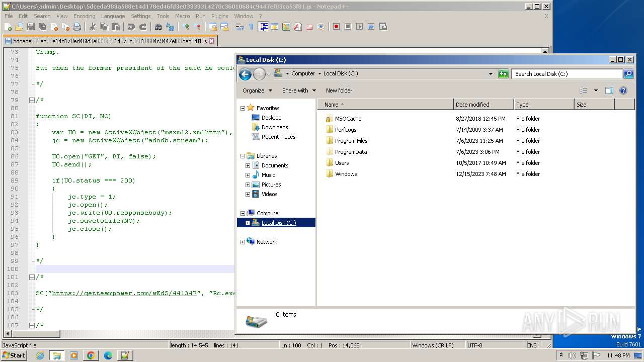Play back recorded macro icon
Image resolution: width=644 pixels, height=362 pixels.
click(x=359, y=27)
